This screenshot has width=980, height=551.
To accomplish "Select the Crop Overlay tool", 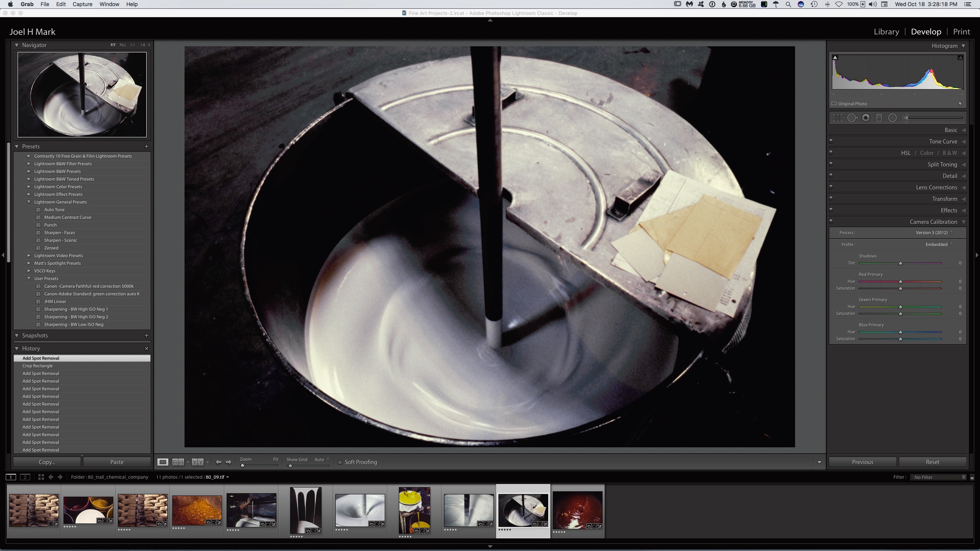I will click(838, 118).
